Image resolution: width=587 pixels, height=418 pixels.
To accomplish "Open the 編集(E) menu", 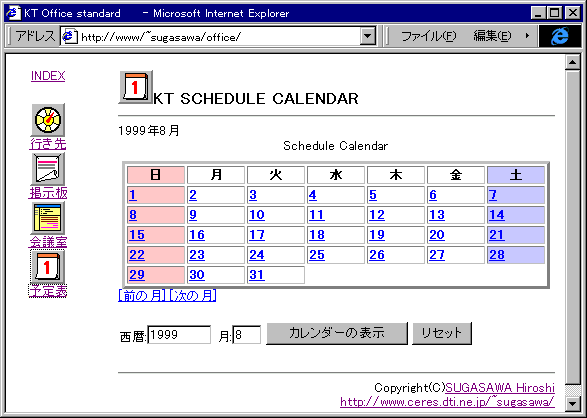I will pyautogui.click(x=492, y=36).
